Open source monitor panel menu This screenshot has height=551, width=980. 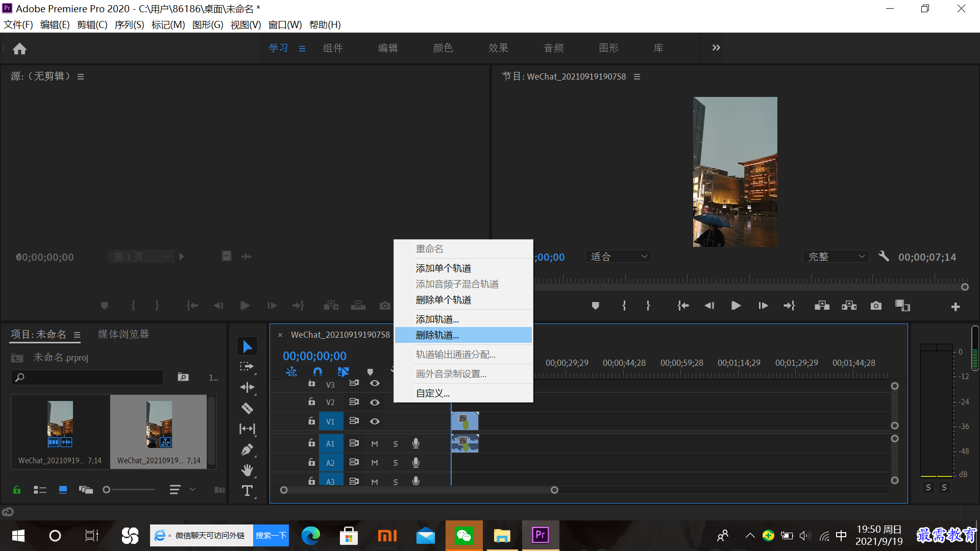pyautogui.click(x=81, y=77)
